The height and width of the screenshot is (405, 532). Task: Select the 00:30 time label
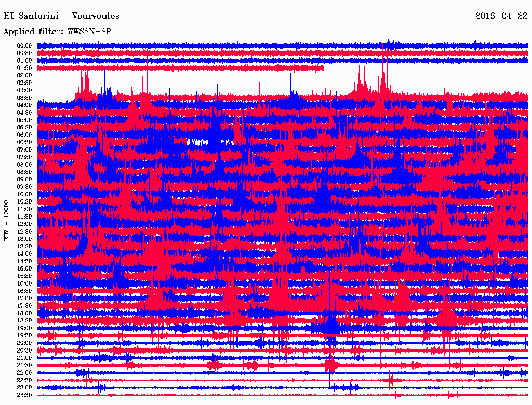(x=24, y=53)
